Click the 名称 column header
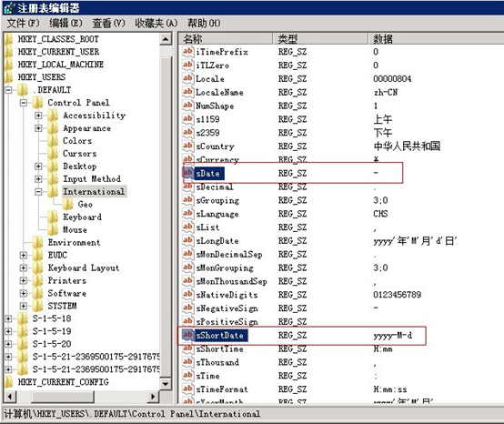Viewport: 504px width, 424px height. tap(226, 39)
